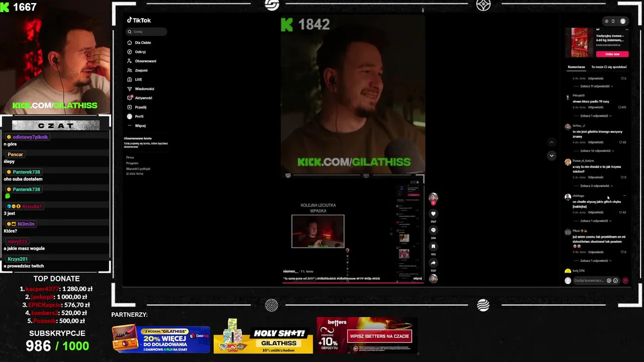Seek on the video progress bar
The height and width of the screenshot is (362, 644).
[x=352, y=283]
